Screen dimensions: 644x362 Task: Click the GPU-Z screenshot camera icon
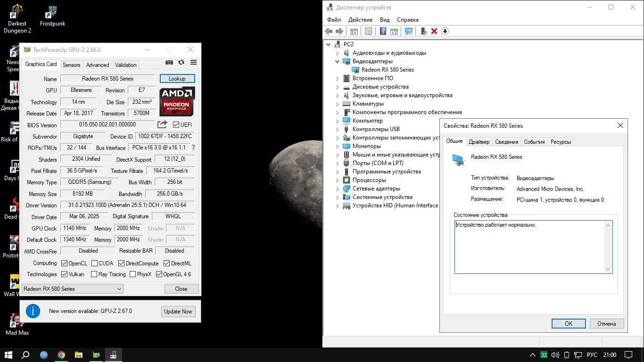click(x=169, y=62)
